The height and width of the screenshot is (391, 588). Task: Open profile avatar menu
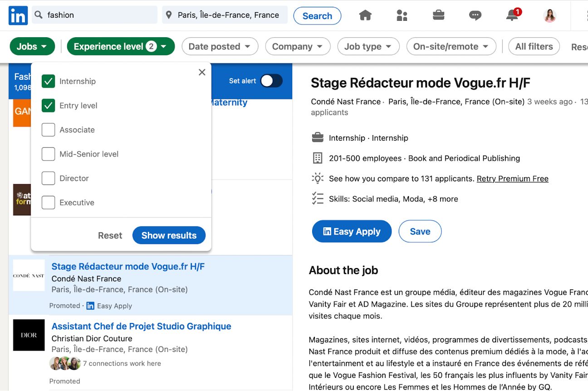[x=550, y=15]
